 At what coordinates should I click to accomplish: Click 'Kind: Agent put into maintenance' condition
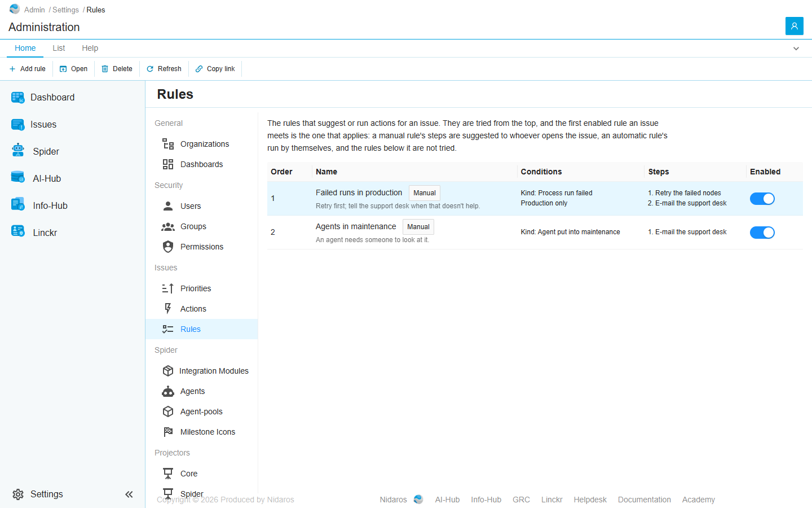point(570,232)
